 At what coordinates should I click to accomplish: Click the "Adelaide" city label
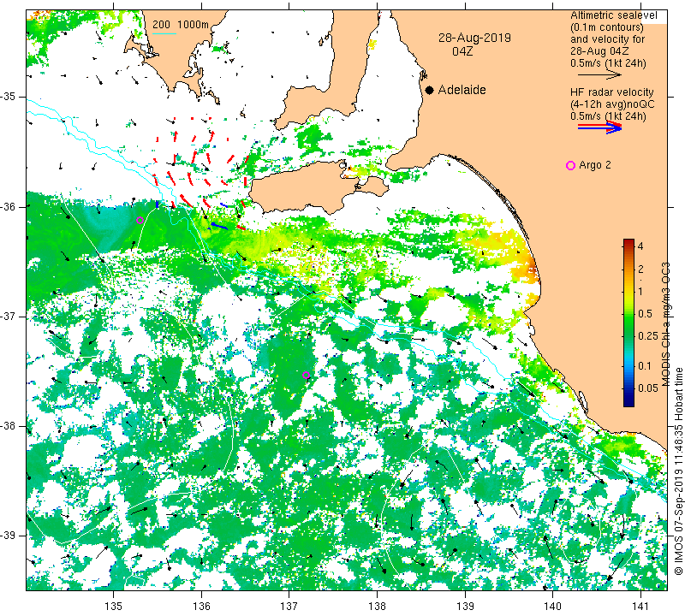point(462,90)
